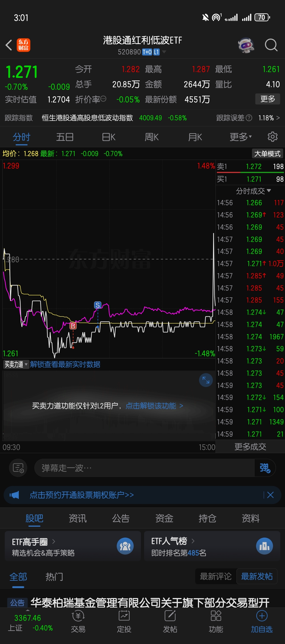Tap the 更多 quote details button
Image resolution: width=285 pixels, height=644 pixels.
coord(268,99)
